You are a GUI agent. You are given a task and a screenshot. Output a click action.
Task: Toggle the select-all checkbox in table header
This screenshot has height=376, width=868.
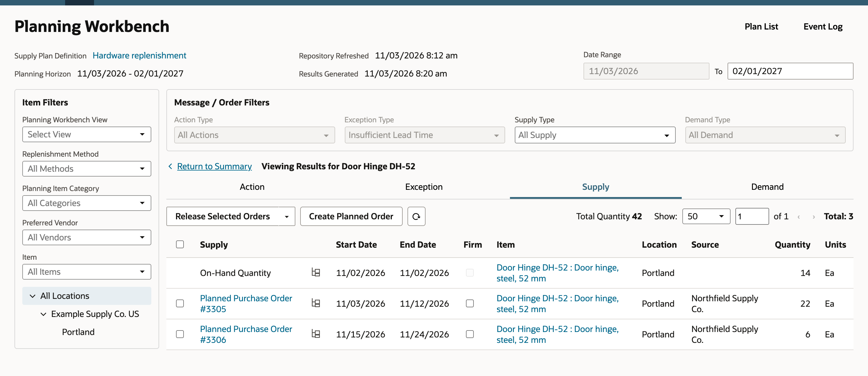180,244
